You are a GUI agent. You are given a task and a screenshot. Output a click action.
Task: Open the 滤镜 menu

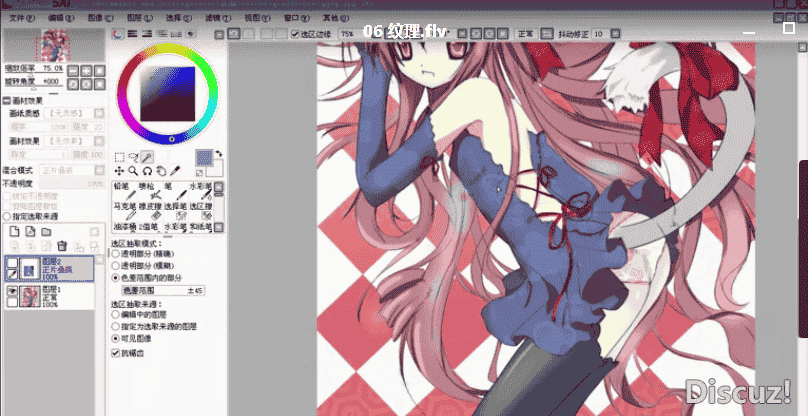click(x=218, y=18)
